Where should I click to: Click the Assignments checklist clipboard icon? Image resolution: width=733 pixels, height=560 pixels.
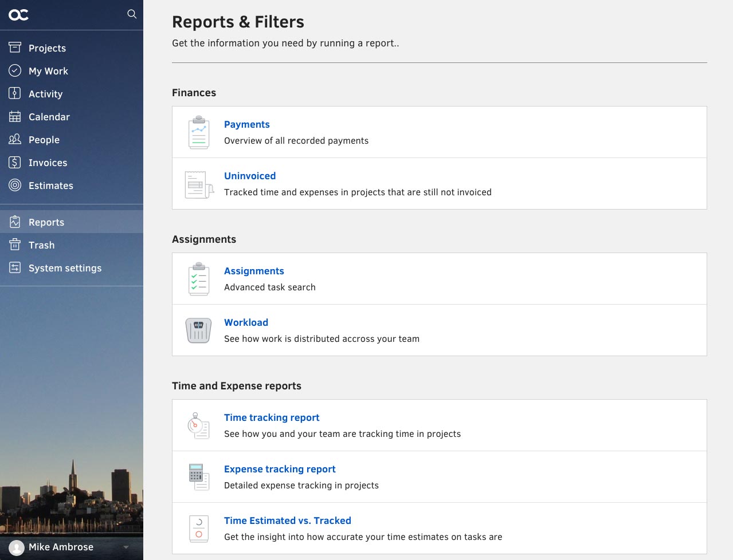199,279
